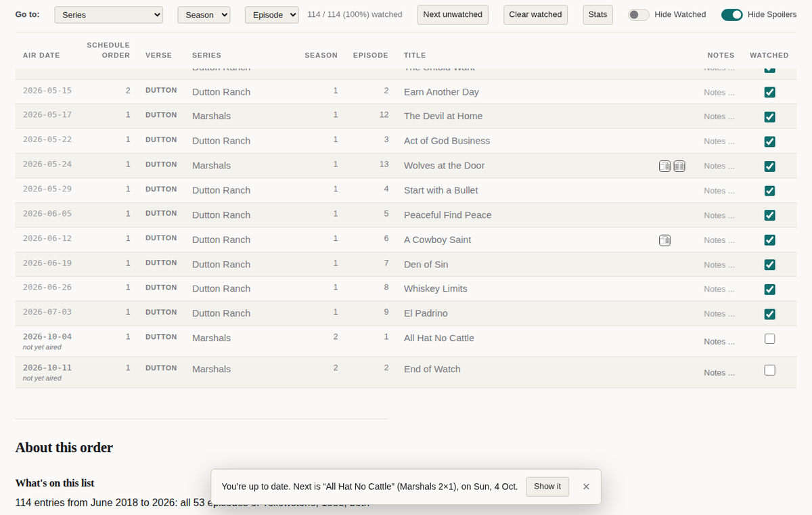Click the page icon in the A Cowboy Saint row
The width and height of the screenshot is (812, 515).
[x=665, y=240]
